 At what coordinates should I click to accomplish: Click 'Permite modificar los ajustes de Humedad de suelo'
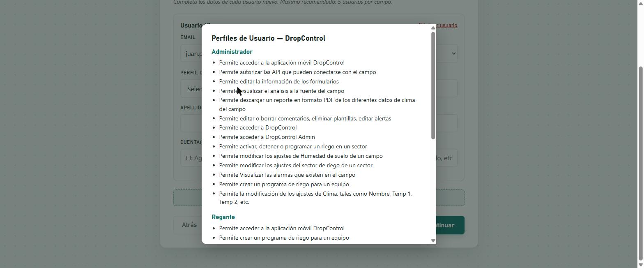coord(301,156)
